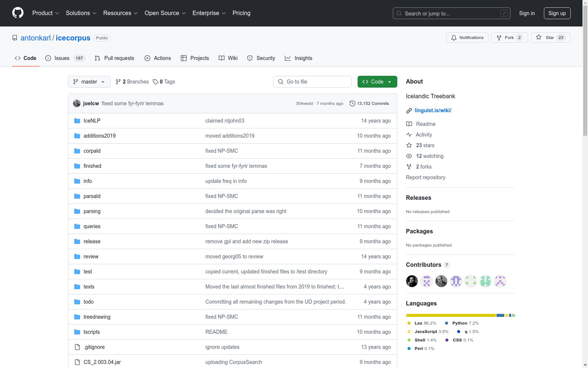Image resolution: width=588 pixels, height=368 pixels.
Task: Open the Security tab
Action: coord(261,58)
